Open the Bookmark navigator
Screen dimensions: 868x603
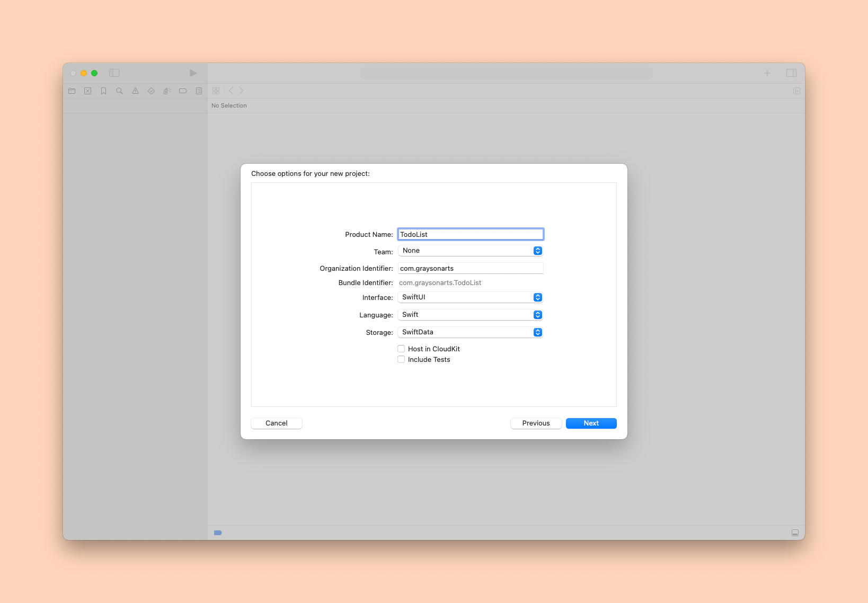click(x=104, y=91)
